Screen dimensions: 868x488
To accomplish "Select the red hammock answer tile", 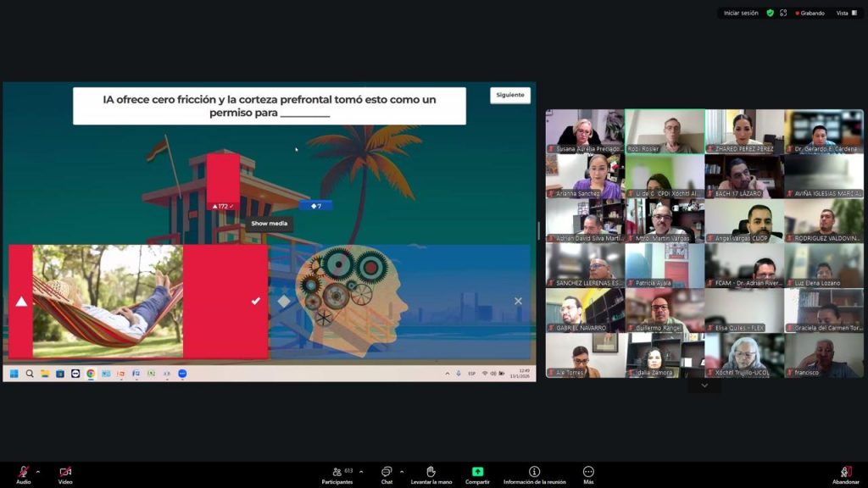I will tap(137, 301).
